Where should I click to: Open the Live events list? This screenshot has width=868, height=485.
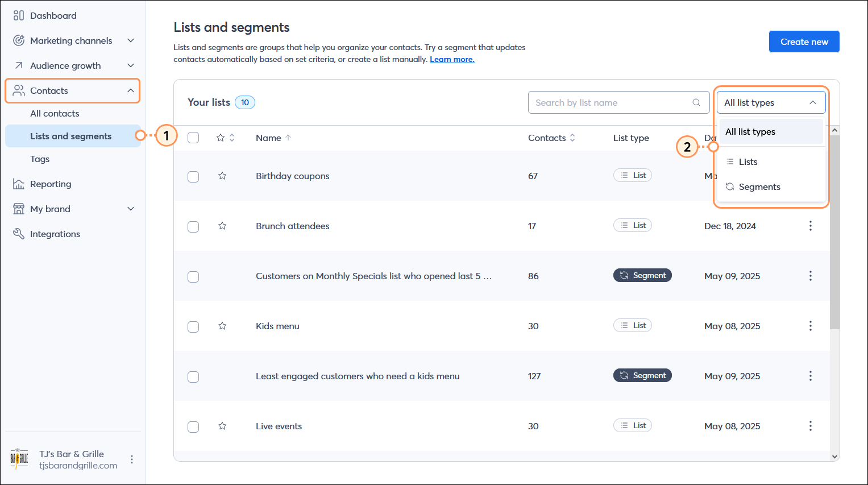pos(279,426)
